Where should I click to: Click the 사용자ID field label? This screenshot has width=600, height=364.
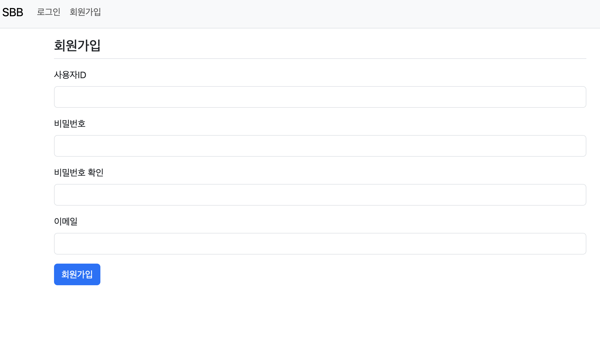click(70, 75)
